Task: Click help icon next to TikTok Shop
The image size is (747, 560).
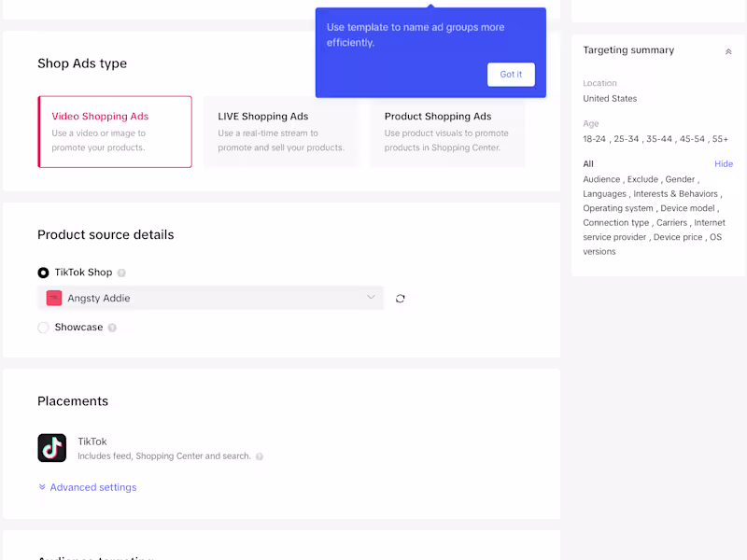Action: tap(121, 273)
